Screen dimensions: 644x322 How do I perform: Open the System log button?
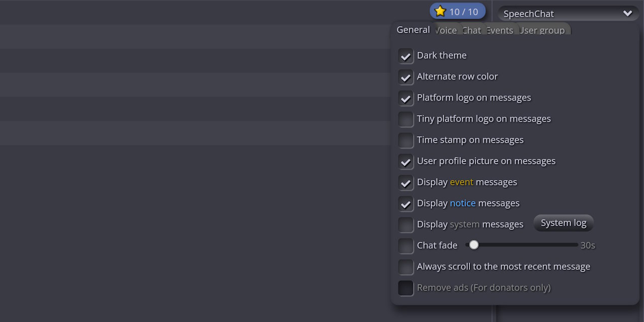563,223
